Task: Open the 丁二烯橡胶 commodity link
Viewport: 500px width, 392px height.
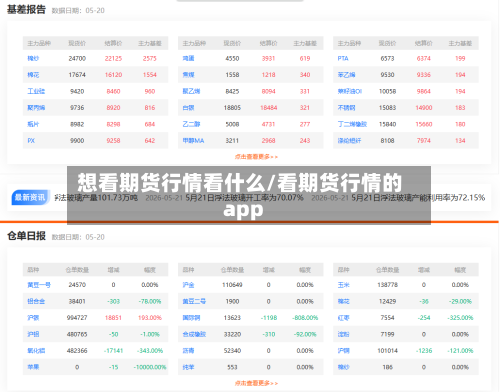Action: [x=352, y=124]
